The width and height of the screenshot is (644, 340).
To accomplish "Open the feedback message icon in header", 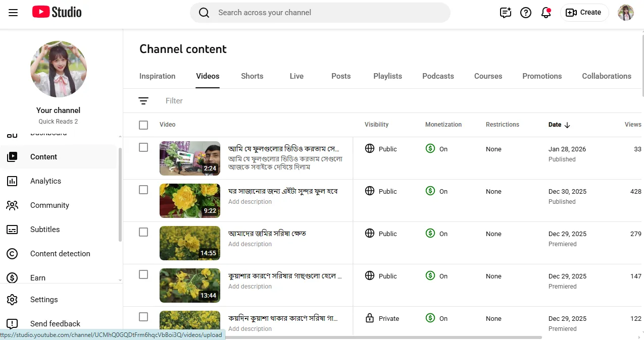I will click(506, 13).
